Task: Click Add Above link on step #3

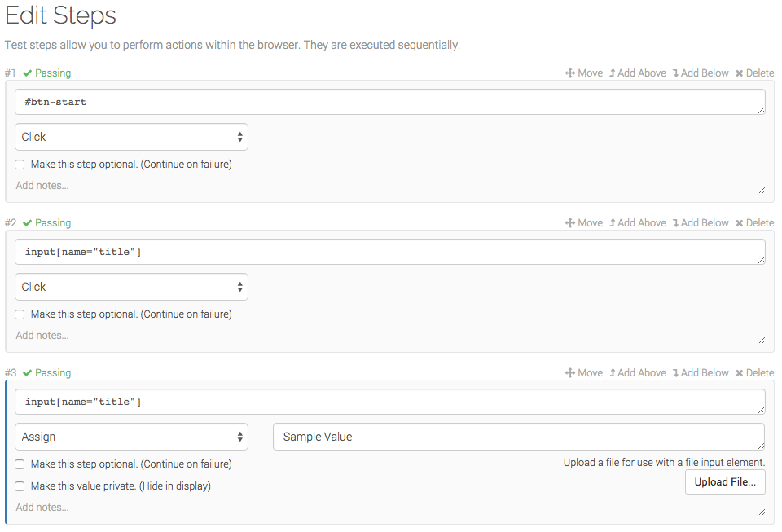Action: 638,372
